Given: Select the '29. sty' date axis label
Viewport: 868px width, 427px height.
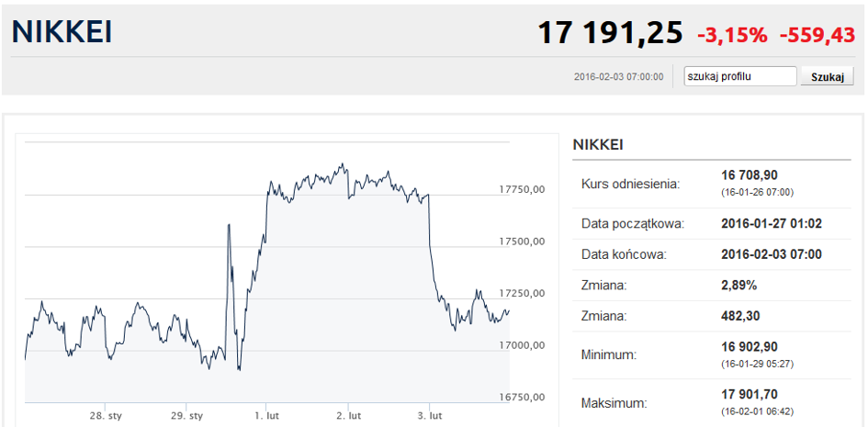Looking at the screenshot, I should [x=186, y=415].
